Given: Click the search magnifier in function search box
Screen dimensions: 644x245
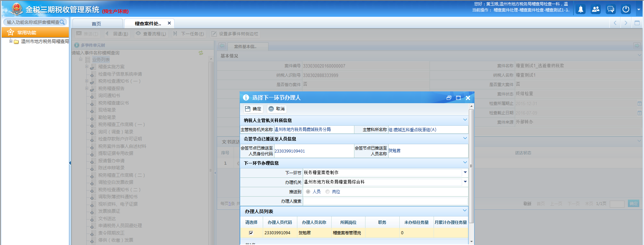Looking at the screenshot, I should click(x=62, y=22).
